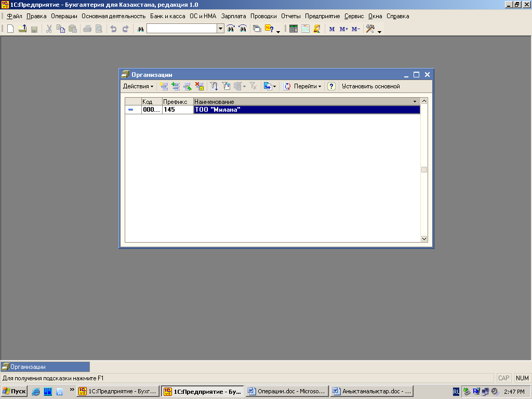The height and width of the screenshot is (399, 532).
Task: Click the M memory button
Action: click(332, 29)
